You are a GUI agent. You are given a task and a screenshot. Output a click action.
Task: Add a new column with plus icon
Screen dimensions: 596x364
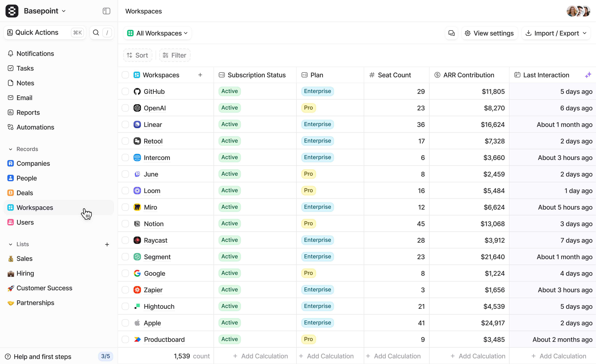click(x=200, y=75)
